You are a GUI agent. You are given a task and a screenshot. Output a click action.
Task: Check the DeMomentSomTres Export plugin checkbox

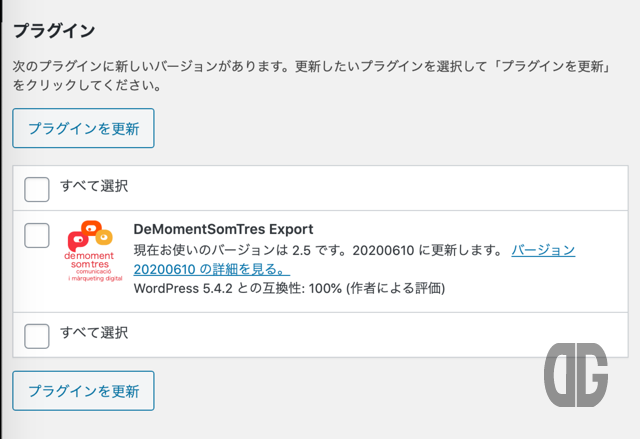pyautogui.click(x=37, y=235)
